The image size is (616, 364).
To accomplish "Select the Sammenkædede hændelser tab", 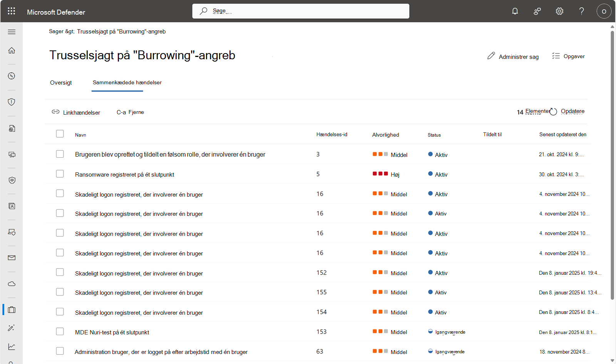I will pyautogui.click(x=127, y=83).
